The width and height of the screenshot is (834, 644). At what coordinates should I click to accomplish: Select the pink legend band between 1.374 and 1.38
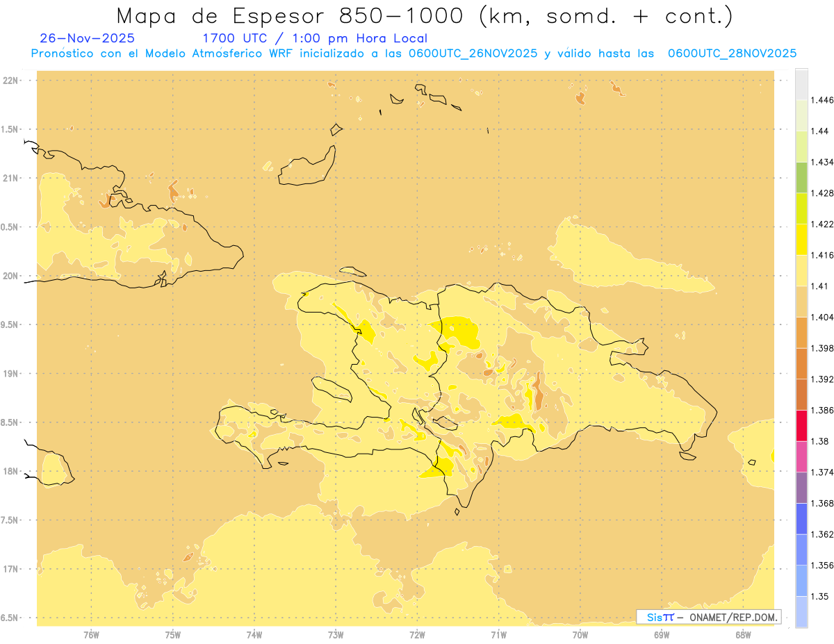click(x=801, y=456)
